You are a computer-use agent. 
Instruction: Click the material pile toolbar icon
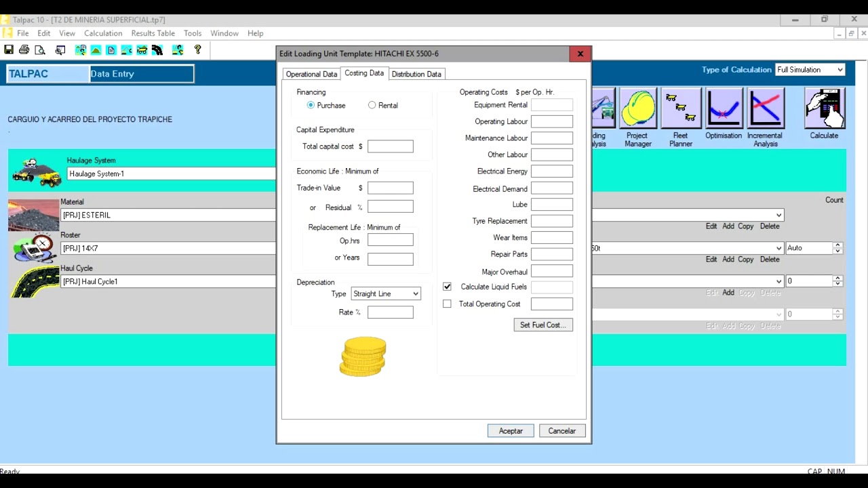[x=96, y=49]
